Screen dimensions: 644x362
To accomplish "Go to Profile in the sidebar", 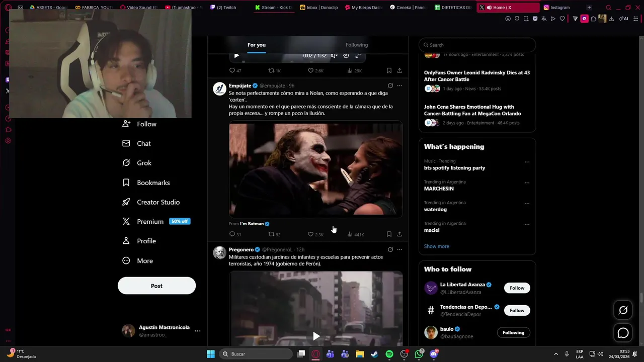I will [x=139, y=241].
